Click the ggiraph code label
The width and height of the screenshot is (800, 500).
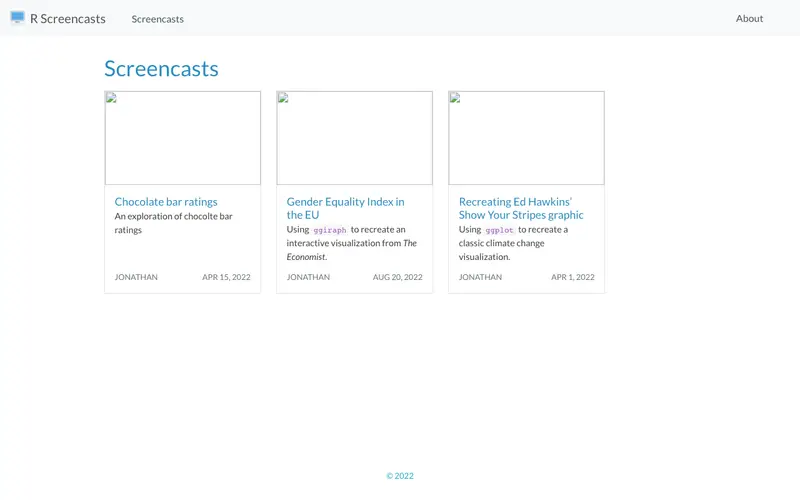click(330, 230)
